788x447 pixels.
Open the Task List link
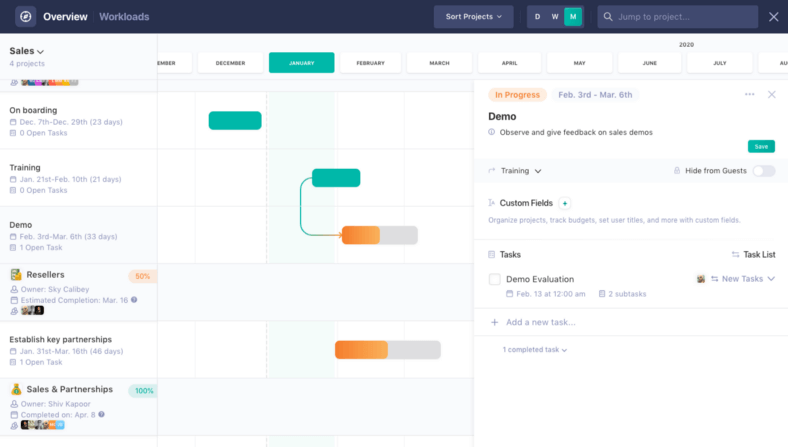753,254
